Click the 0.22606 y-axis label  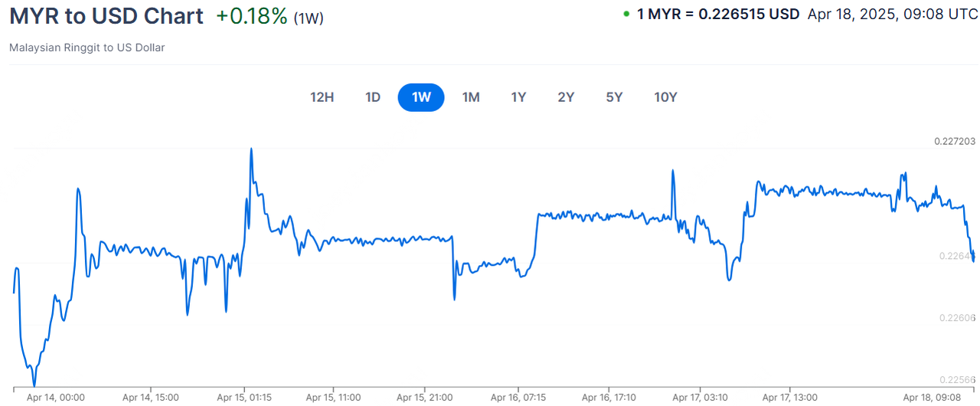[x=957, y=318]
